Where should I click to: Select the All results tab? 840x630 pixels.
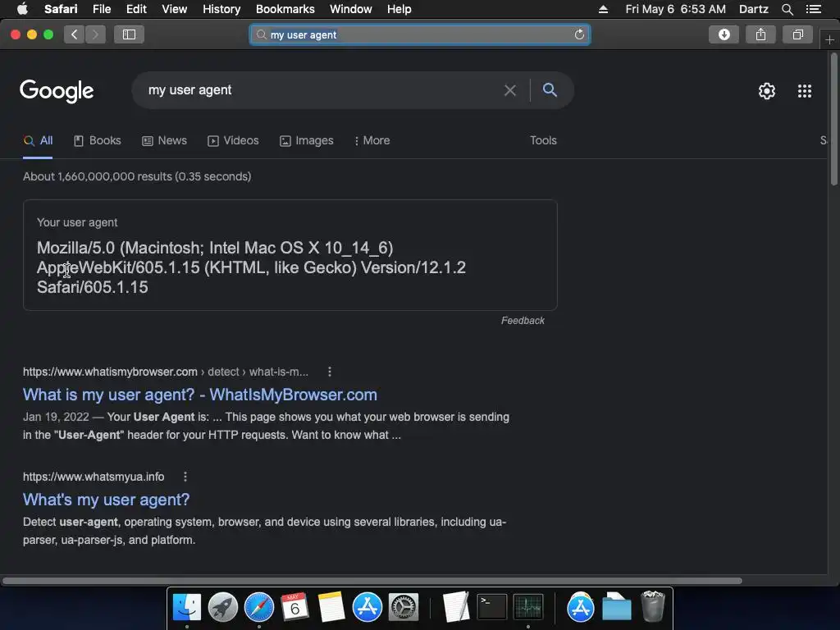click(x=38, y=141)
